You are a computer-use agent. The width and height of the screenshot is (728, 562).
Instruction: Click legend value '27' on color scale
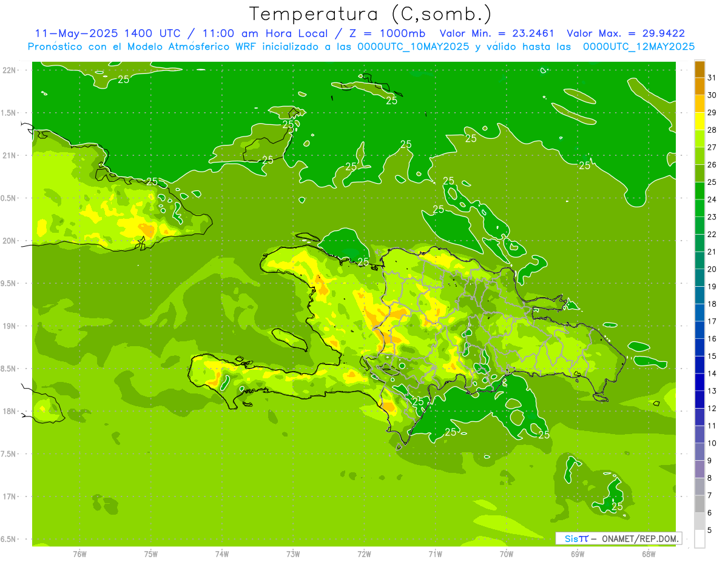(x=712, y=147)
